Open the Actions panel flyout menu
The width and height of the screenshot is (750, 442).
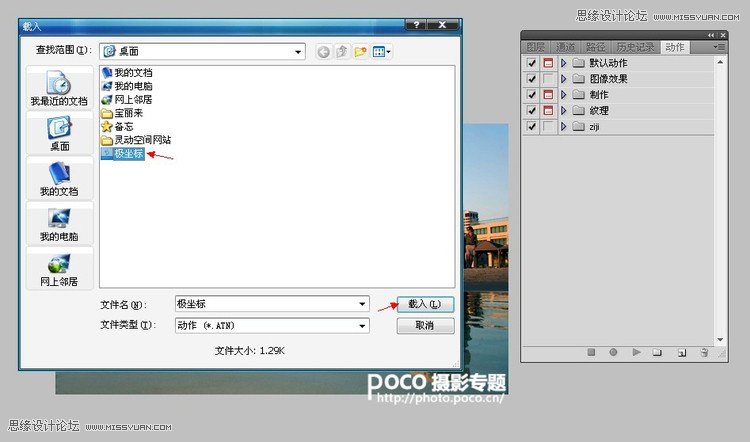click(x=719, y=47)
